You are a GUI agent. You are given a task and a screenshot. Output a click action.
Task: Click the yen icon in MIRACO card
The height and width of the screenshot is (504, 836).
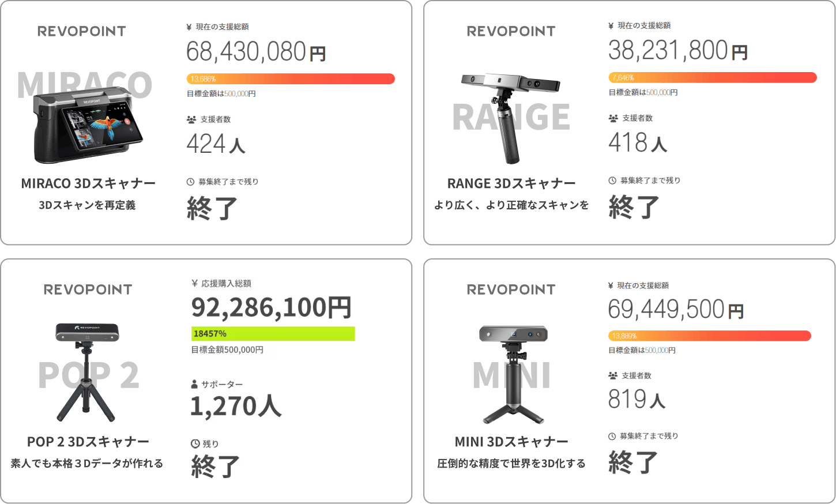point(189,27)
